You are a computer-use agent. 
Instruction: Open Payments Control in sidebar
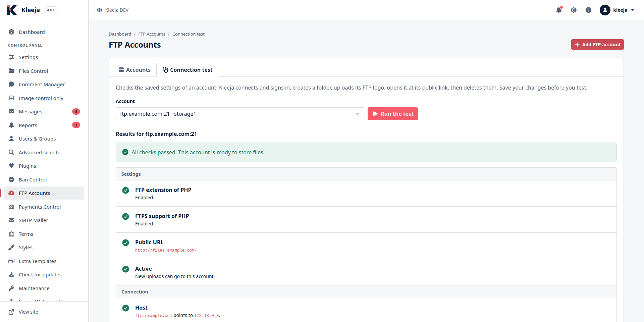pos(44,207)
